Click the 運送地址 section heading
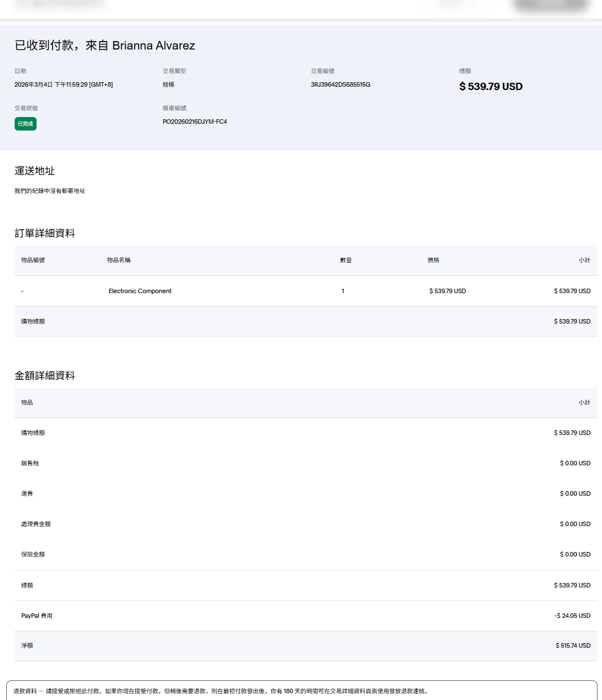Screen dimensions: 602x700 [34, 170]
